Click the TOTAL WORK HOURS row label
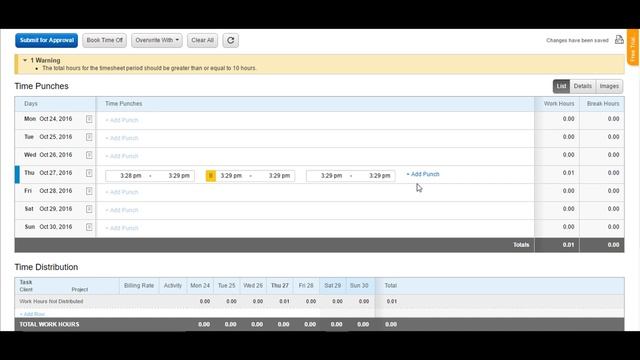Image resolution: width=640 pixels, height=360 pixels. 49,324
